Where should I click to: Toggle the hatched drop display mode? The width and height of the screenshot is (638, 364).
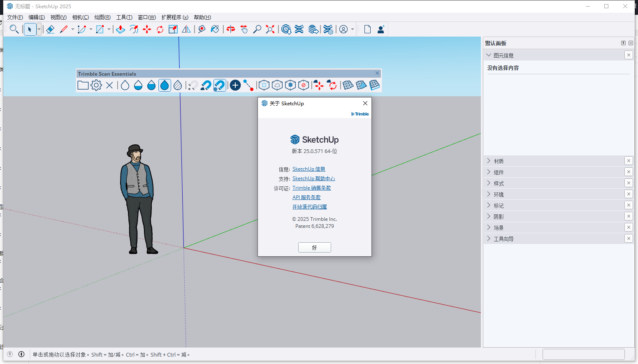178,85
